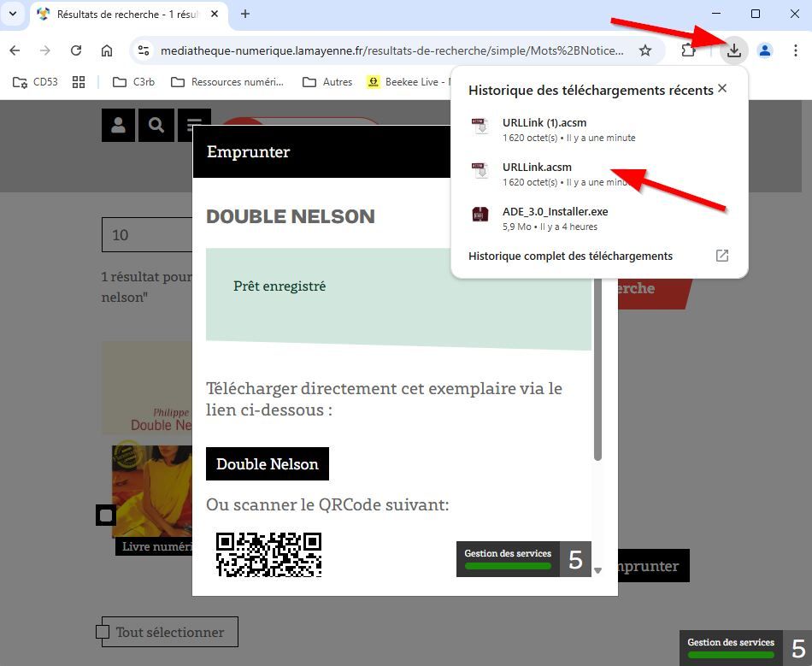The height and width of the screenshot is (666, 812).
Task: Click the modal vertical scrollbar
Action: tap(597, 385)
